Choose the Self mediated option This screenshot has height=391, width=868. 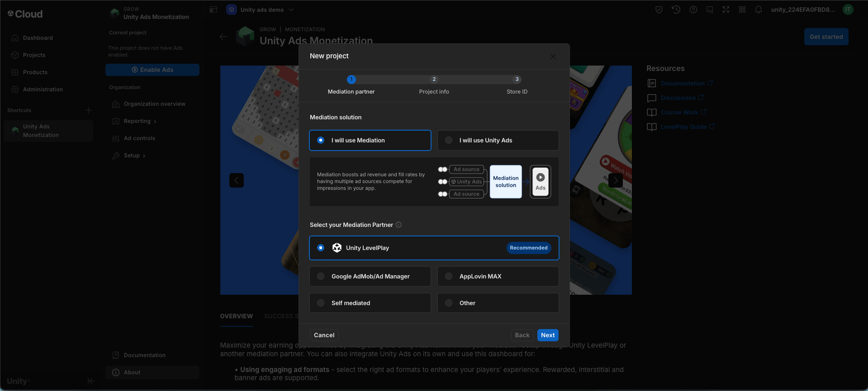(x=370, y=303)
